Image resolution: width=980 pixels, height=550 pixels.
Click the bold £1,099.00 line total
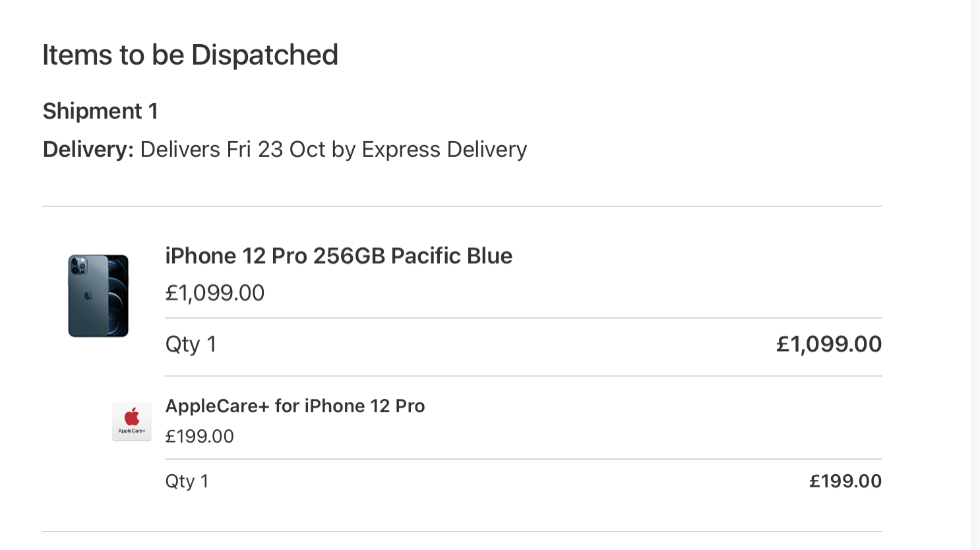click(829, 344)
